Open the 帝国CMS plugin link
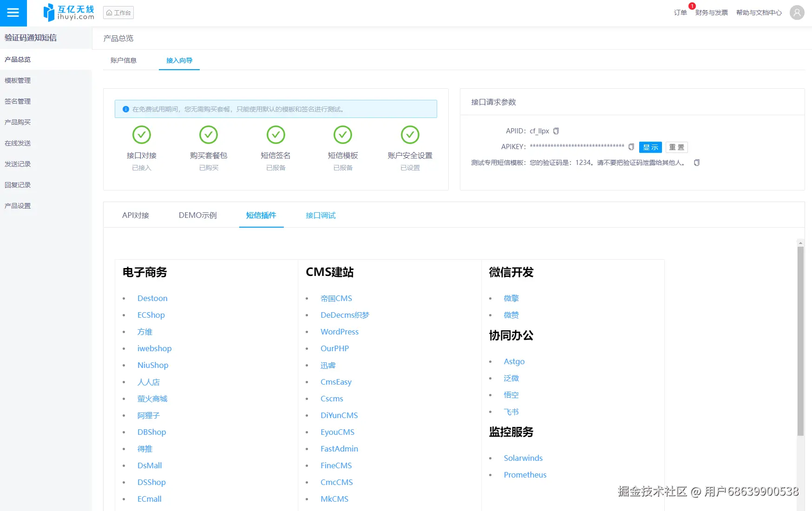Viewport: 812px width, 511px height. [x=336, y=298]
